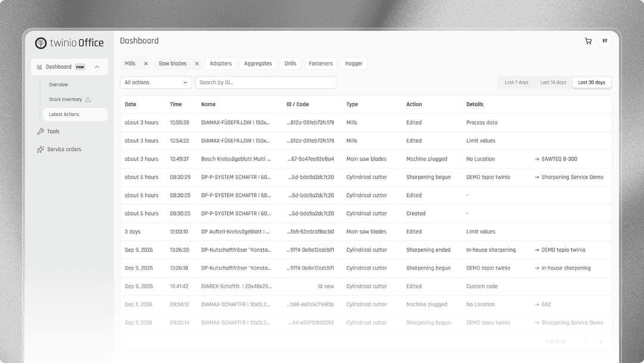This screenshot has width=644, height=363.
Task: Remove the Mills filter with its X
Action: coord(145,64)
